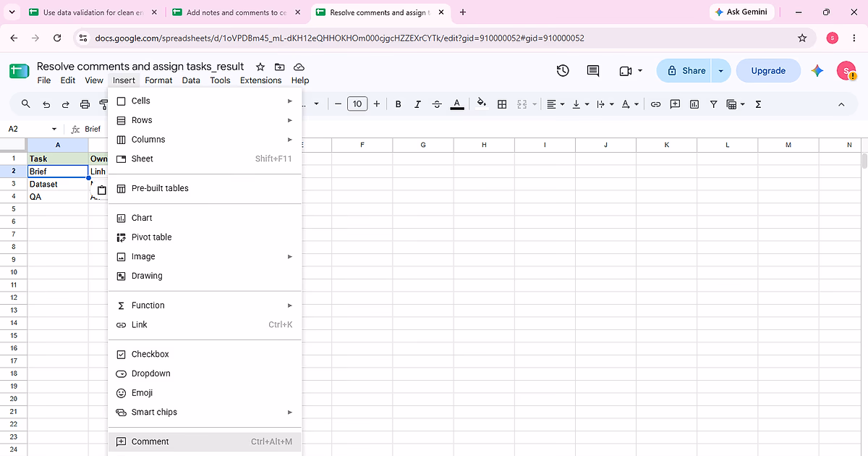Open version history clock icon

point(563,70)
